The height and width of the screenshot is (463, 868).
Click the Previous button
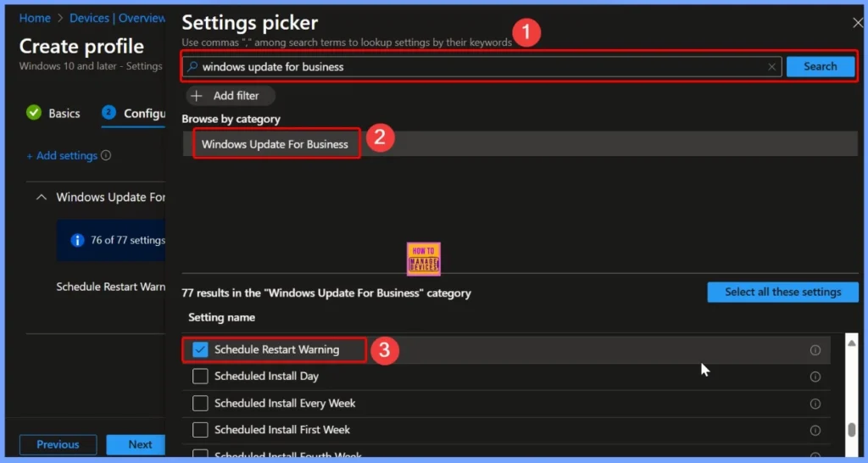(x=58, y=444)
